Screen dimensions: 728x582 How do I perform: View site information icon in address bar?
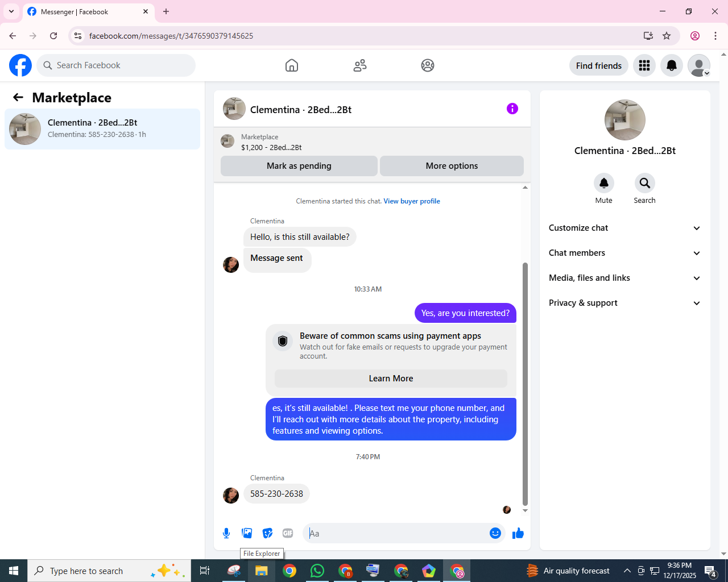[78, 36]
